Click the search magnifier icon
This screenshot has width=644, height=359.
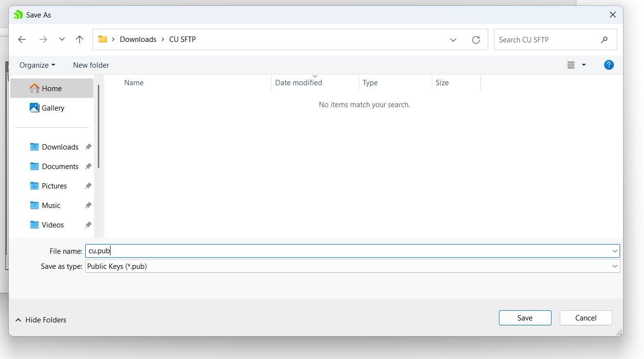tap(604, 39)
